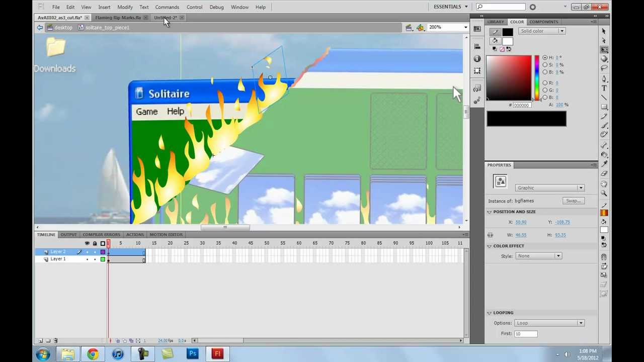This screenshot has height=362, width=644.
Task: Select the R red radio button
Action: pyautogui.click(x=545, y=83)
